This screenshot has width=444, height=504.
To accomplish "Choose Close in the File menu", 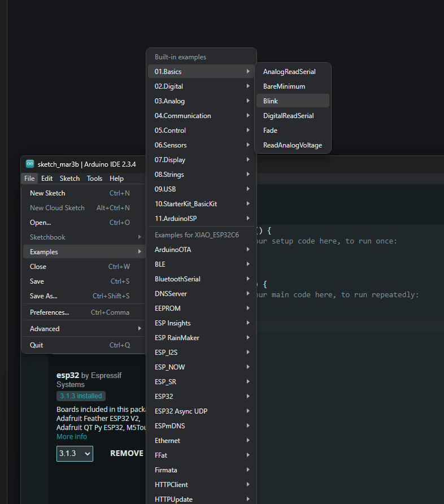I will click(85, 267).
